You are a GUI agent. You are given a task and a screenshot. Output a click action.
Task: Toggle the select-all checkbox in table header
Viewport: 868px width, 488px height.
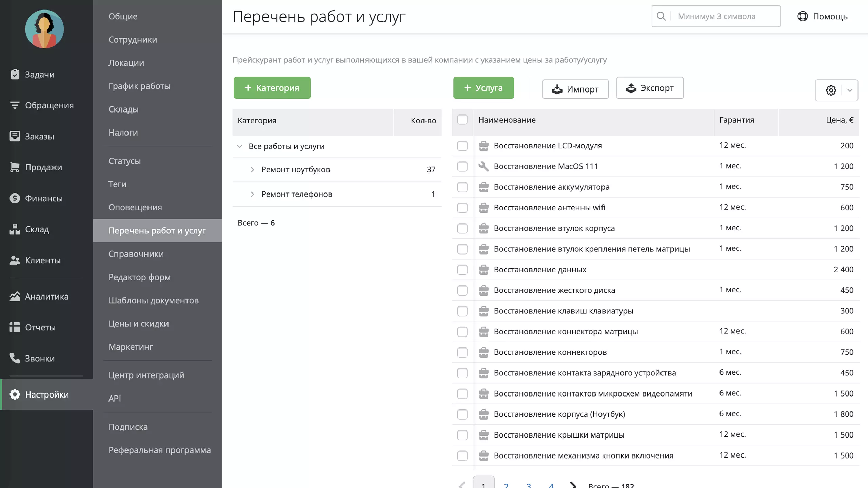(x=462, y=120)
